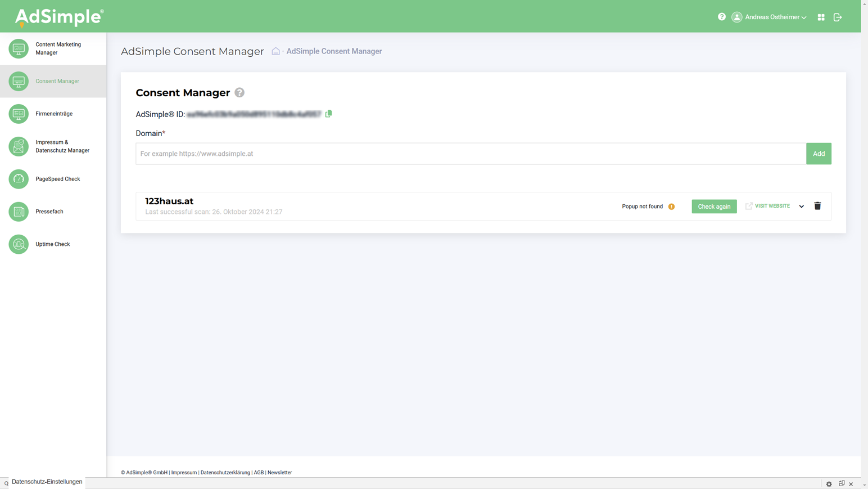The image size is (868, 489).
Task: Open Datenschutz-Einstellungen at bottom left
Action: pyautogui.click(x=47, y=482)
